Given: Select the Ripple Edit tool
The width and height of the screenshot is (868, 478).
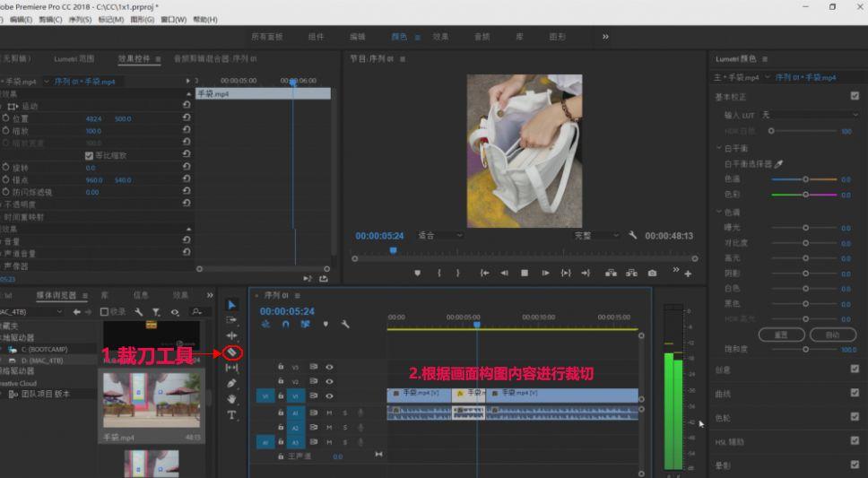Looking at the screenshot, I should (232, 335).
